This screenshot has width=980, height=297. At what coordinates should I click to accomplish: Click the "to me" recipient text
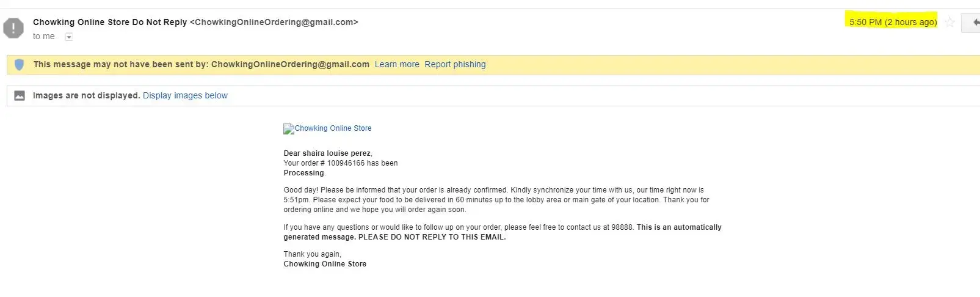point(44,37)
